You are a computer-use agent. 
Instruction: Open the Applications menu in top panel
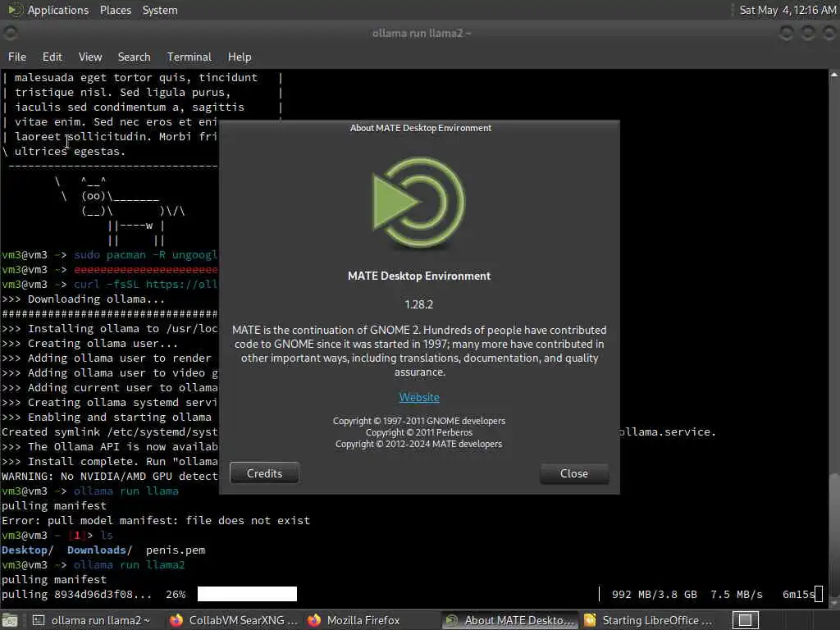pos(58,10)
